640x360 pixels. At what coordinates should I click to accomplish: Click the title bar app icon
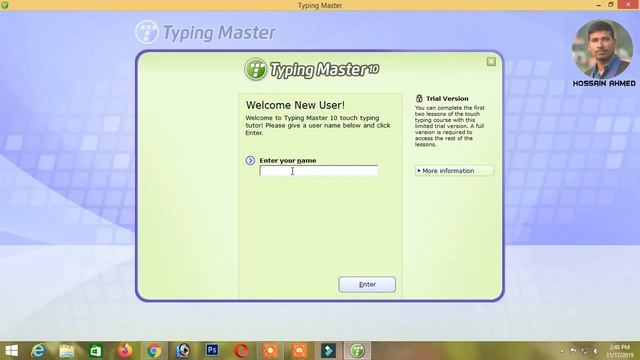pyautogui.click(x=5, y=5)
